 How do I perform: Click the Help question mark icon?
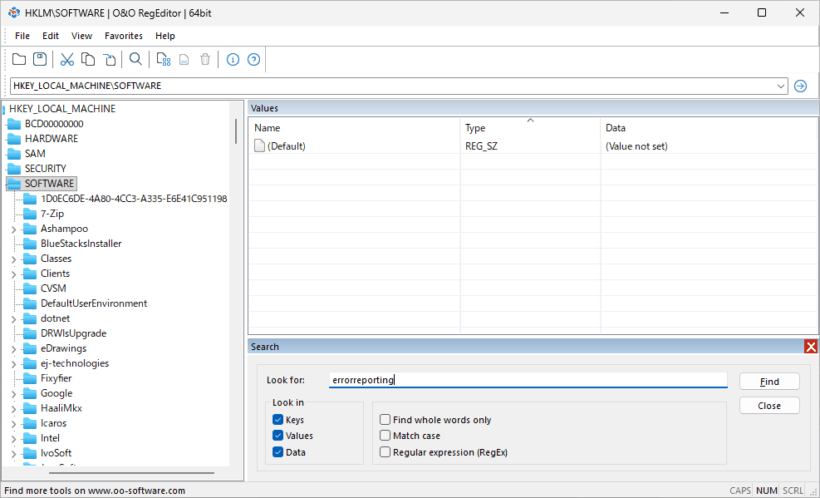click(x=254, y=60)
